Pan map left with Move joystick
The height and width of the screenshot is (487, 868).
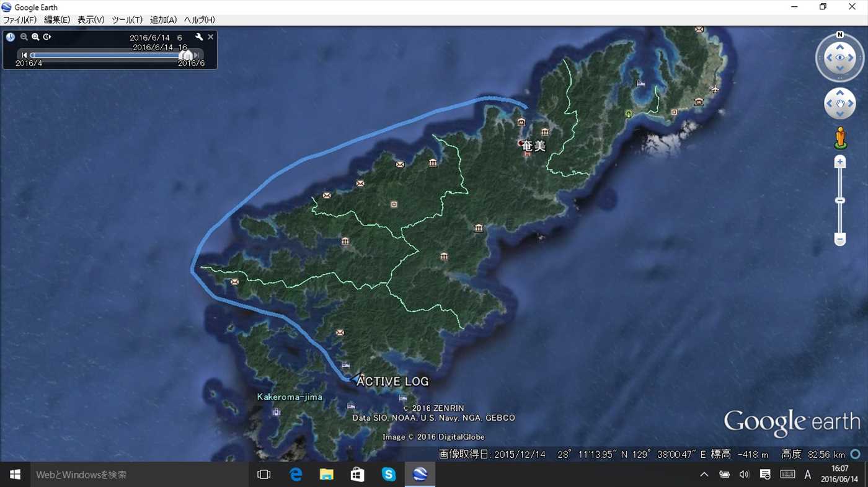[830, 103]
